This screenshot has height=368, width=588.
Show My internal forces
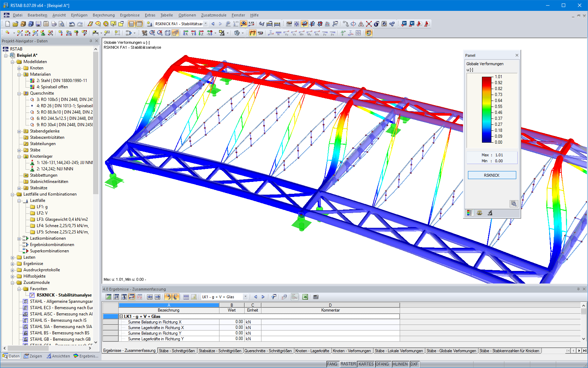pos(309,33)
